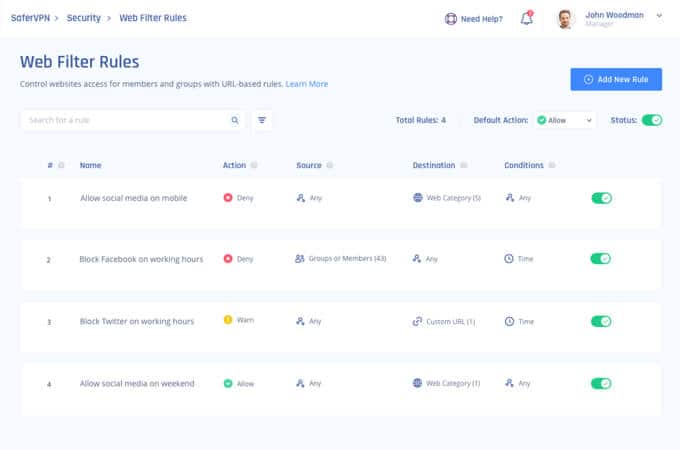This screenshot has width=680, height=450.
Task: Click the Need Help lifebuoy icon
Action: pyautogui.click(x=451, y=19)
